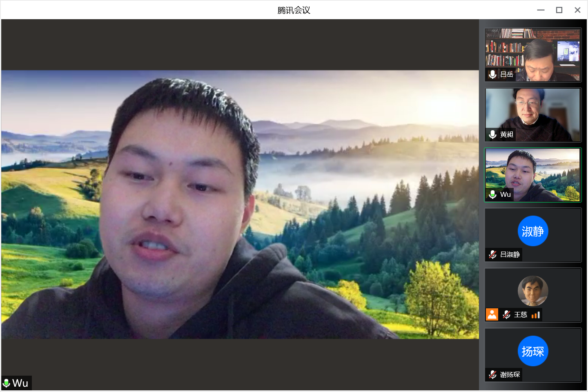Screen dimensions: 588x392
Task: Click Wu's green microphone icon in sidebar
Action: (492, 194)
